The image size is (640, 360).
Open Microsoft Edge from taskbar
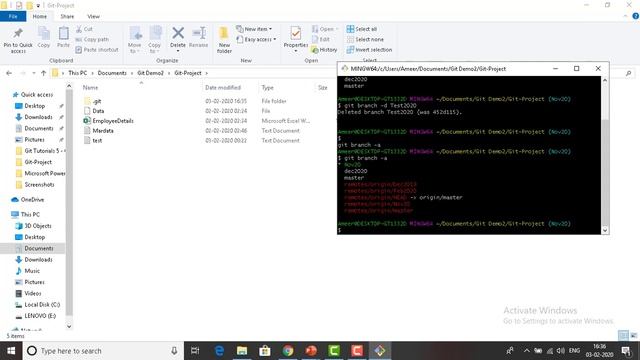[219, 351]
